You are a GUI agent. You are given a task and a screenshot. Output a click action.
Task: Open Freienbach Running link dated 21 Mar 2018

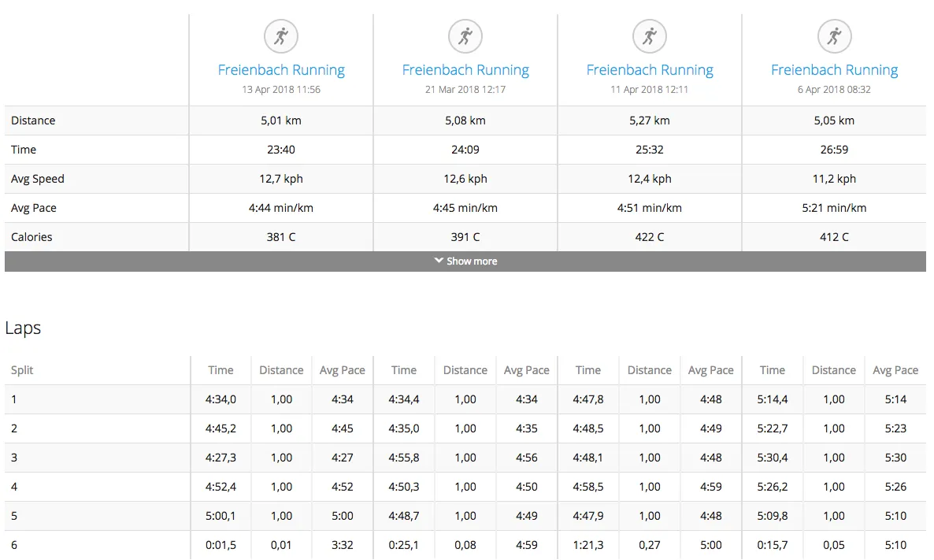465,69
